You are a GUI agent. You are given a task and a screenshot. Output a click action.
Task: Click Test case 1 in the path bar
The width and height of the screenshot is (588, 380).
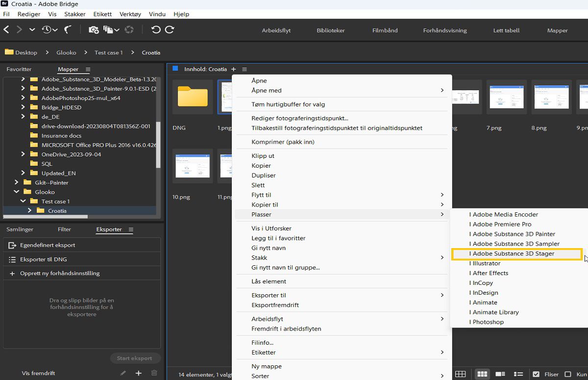pyautogui.click(x=109, y=52)
